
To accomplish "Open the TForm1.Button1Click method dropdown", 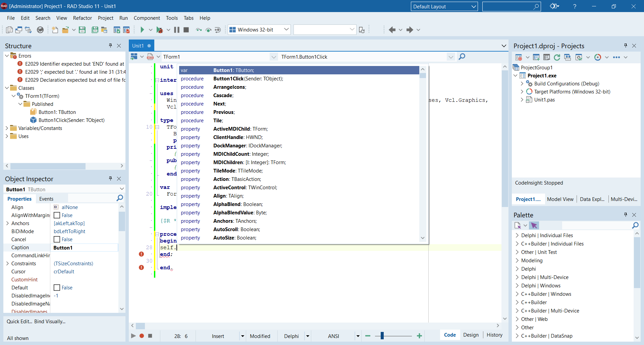I will pos(451,57).
